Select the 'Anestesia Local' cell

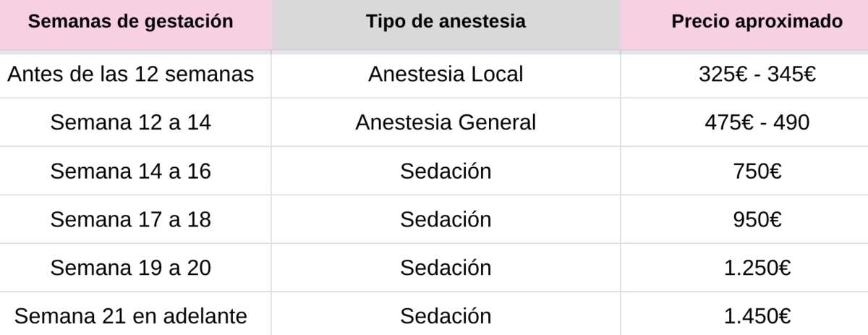coord(446,74)
